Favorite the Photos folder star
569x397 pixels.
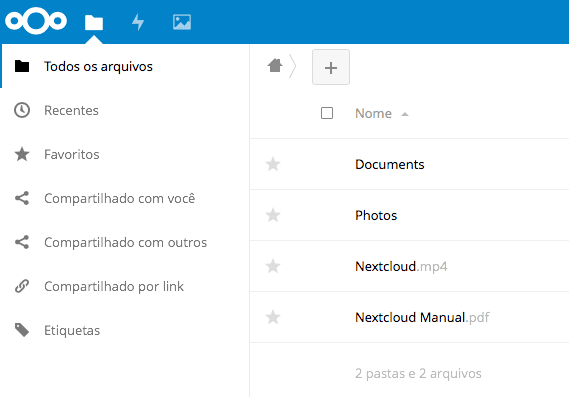(273, 215)
